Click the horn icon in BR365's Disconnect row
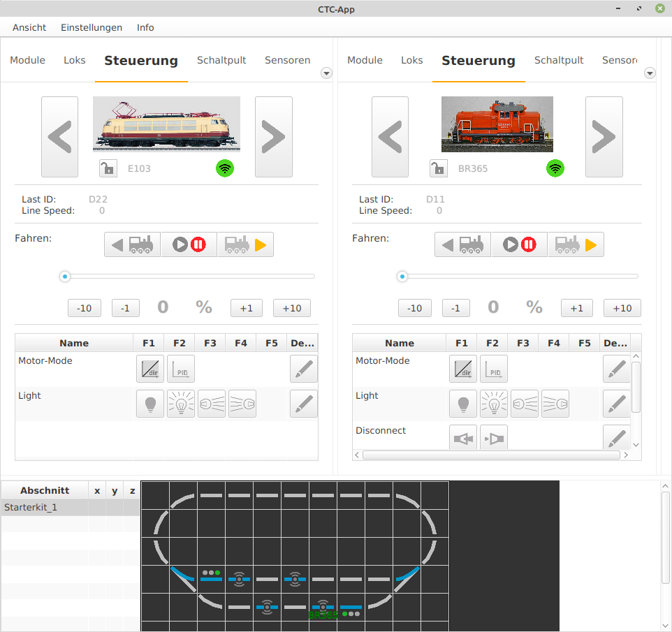Screen dimensions: 672x632 pyautogui.click(x=463, y=439)
